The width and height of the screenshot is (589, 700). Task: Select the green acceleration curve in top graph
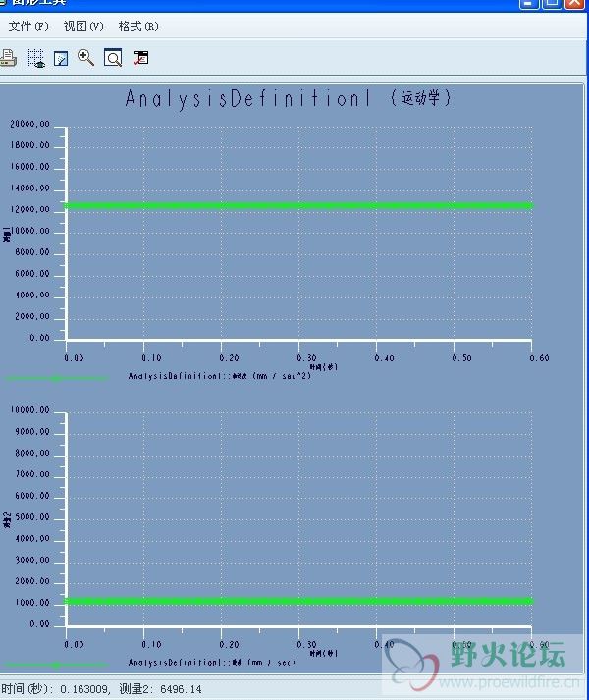click(x=298, y=205)
